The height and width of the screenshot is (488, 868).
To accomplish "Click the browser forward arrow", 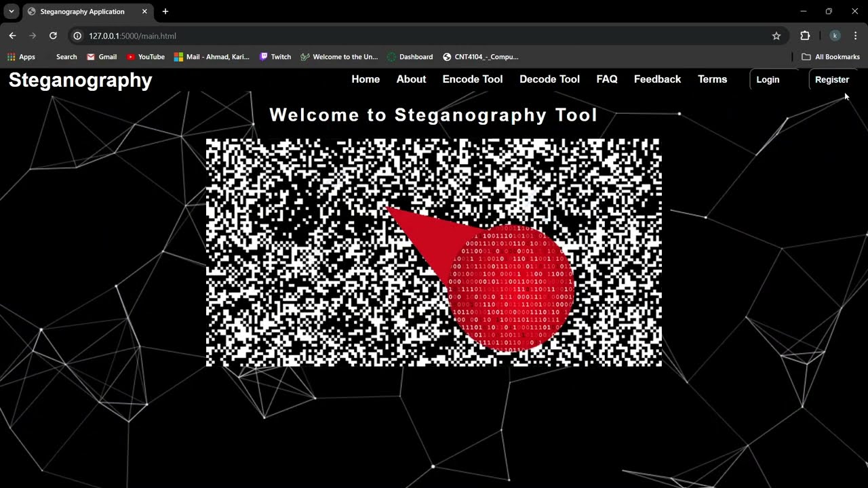I will pos(33,36).
